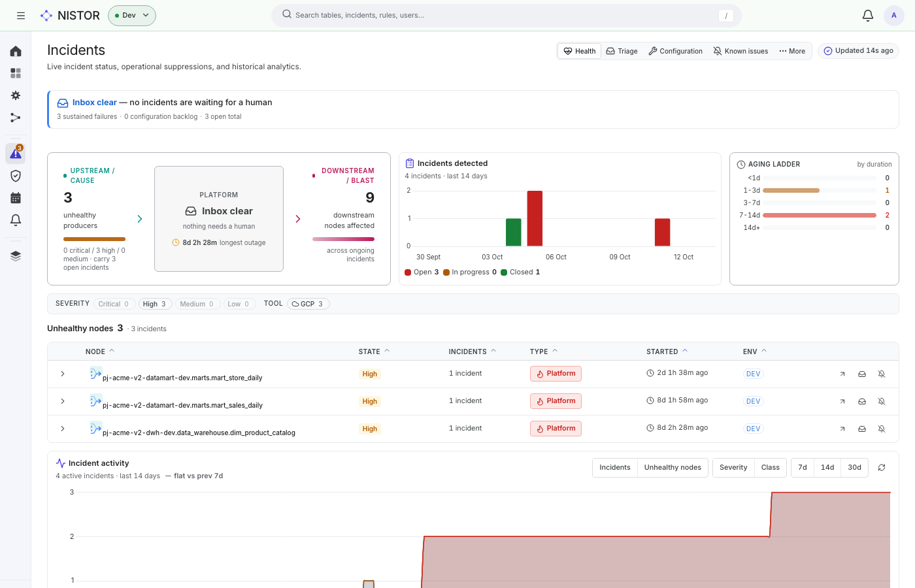Mute alerts for mart_store_daily node
Image resolution: width=915 pixels, height=588 pixels.
pos(882,374)
